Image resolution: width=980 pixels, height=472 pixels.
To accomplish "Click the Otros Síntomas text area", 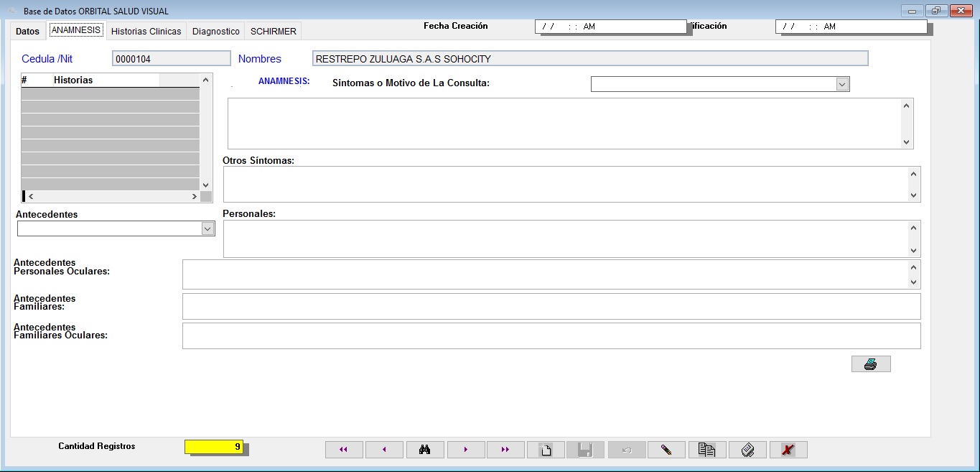I will click(x=566, y=184).
